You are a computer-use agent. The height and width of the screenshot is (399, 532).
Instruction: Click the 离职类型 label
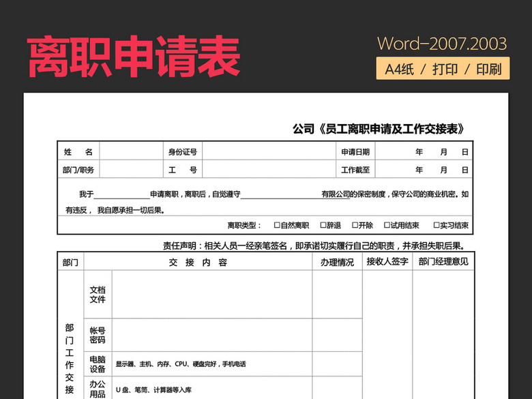pyautogui.click(x=244, y=225)
